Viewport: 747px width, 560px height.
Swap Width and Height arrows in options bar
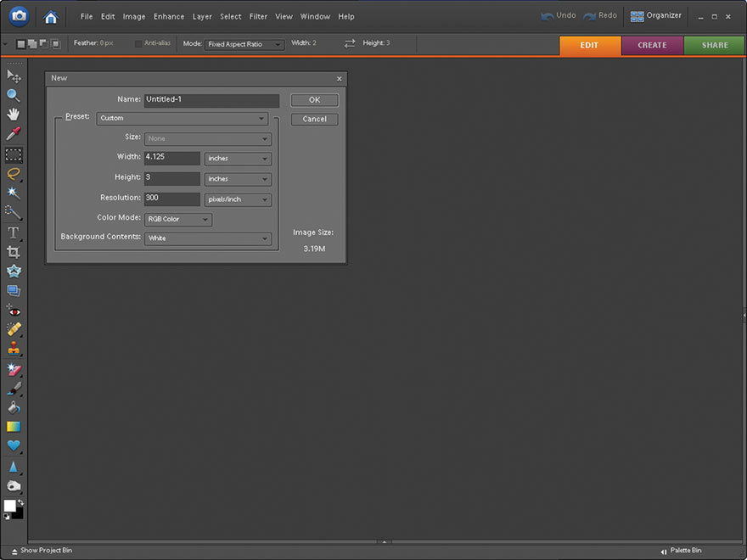tap(350, 43)
